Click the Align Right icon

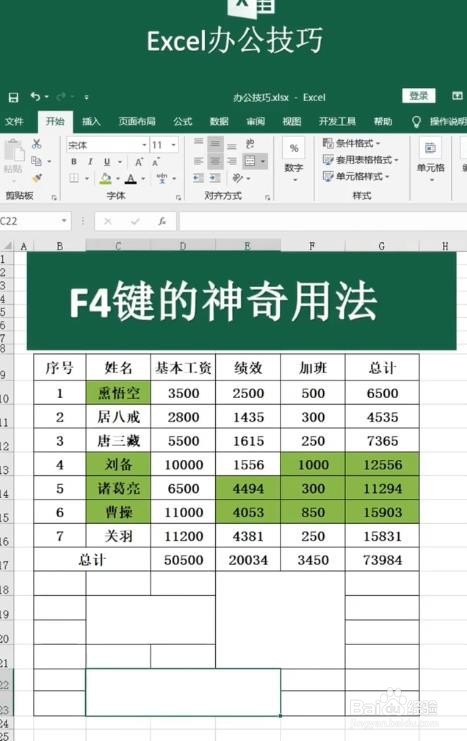[x=232, y=162]
